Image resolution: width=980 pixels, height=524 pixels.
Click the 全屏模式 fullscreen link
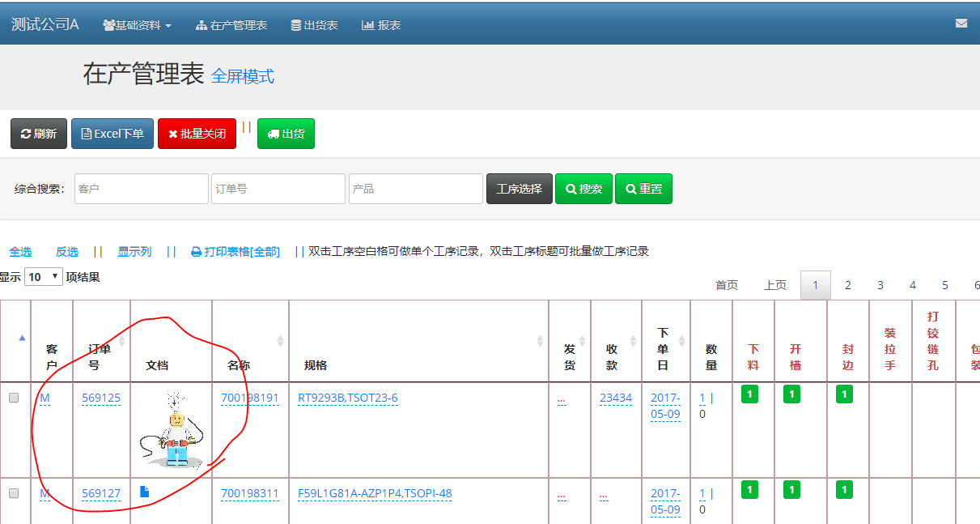(242, 76)
